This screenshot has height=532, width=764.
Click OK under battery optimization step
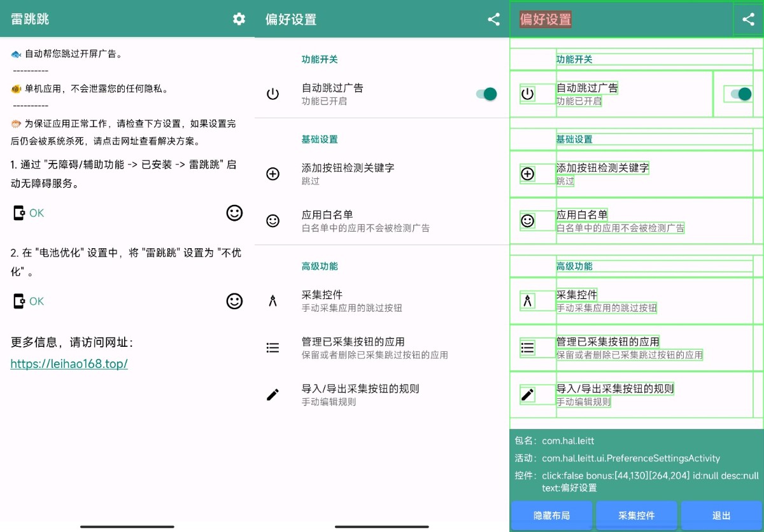[x=29, y=301]
